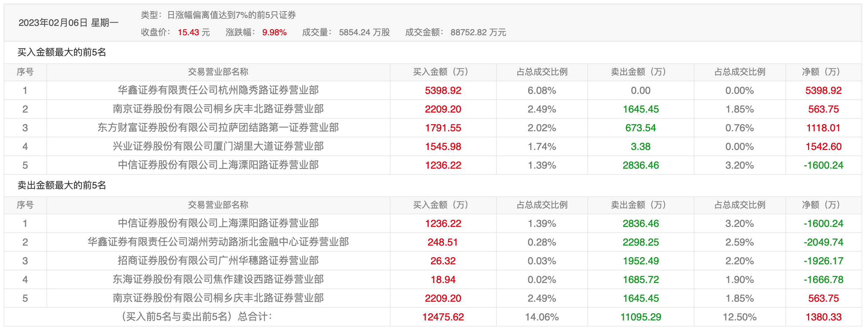The image size is (868, 333).
Task: Click 招商证券广州华穗路证券营业部 name
Action: pos(218,261)
